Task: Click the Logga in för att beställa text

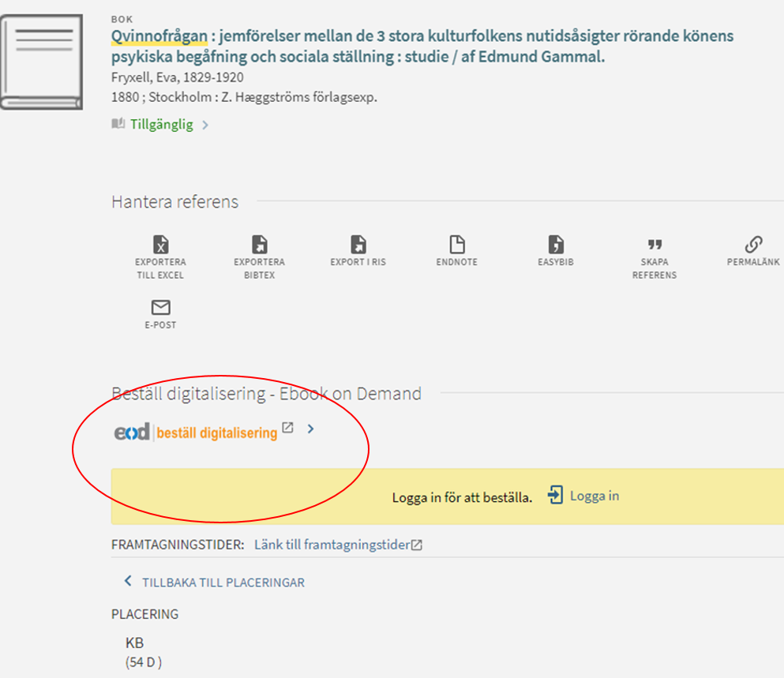Action: (462, 497)
